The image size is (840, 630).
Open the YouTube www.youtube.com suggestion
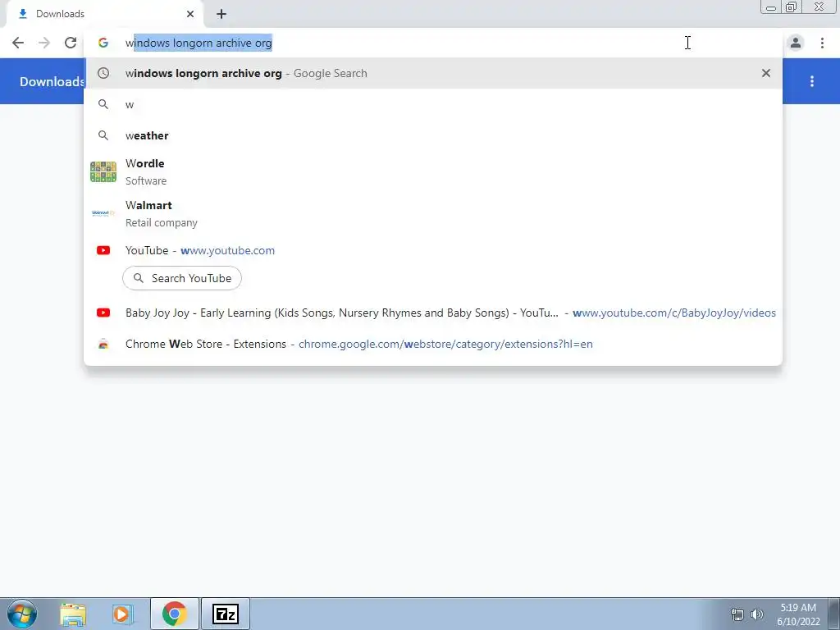pos(433,250)
